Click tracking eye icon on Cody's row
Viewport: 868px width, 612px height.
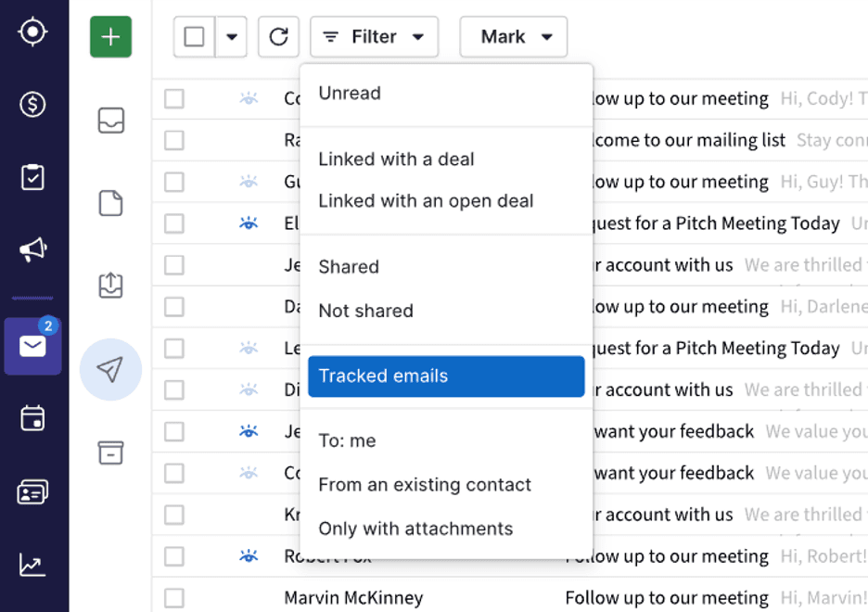(x=249, y=98)
